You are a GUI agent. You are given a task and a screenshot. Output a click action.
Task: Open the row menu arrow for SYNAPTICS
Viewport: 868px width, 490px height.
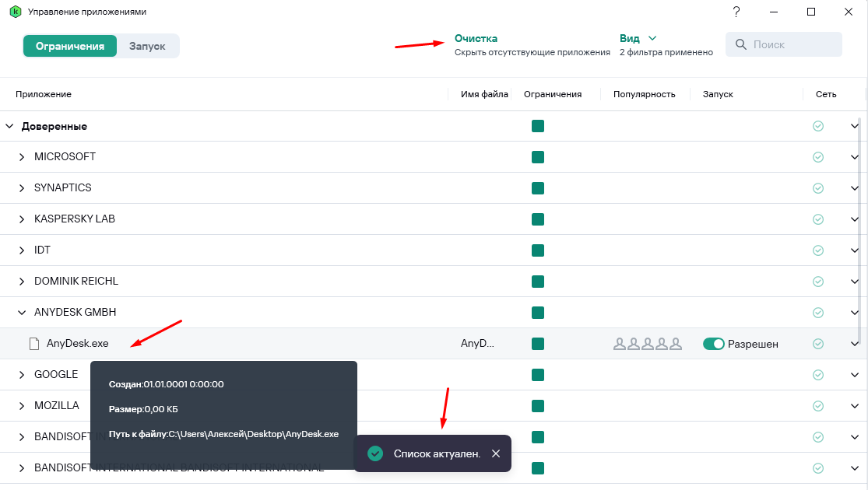854,188
